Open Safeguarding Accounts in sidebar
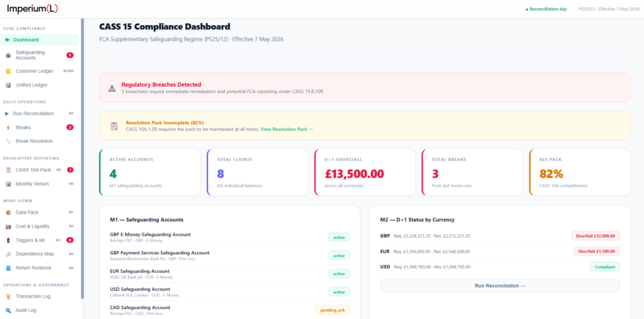The height and width of the screenshot is (319, 644). [40, 55]
